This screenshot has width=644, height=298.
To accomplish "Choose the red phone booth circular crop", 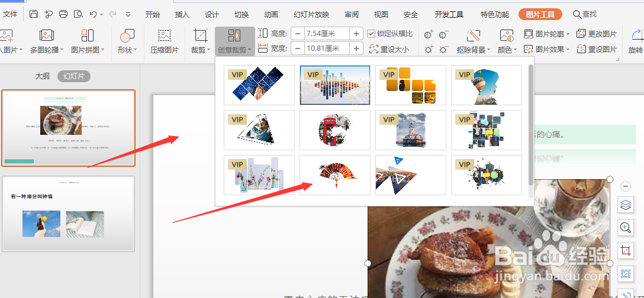I will (x=335, y=130).
